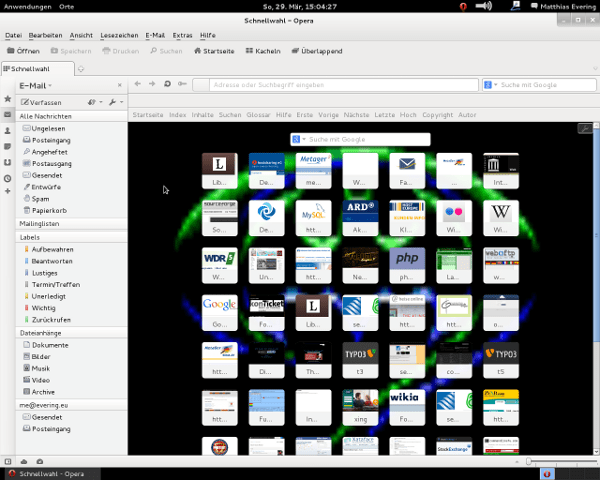
Task: Open the History clock panel icon
Action: point(7,178)
